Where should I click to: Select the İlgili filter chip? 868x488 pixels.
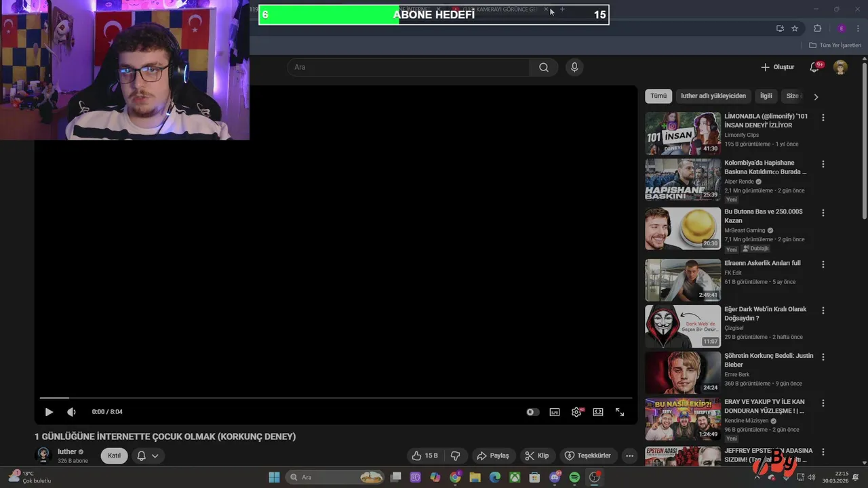[766, 96]
